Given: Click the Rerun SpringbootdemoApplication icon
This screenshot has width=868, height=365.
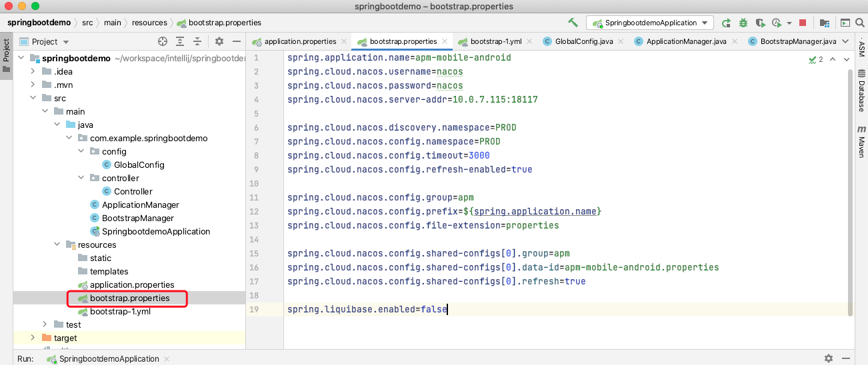Looking at the screenshot, I should pos(726,23).
